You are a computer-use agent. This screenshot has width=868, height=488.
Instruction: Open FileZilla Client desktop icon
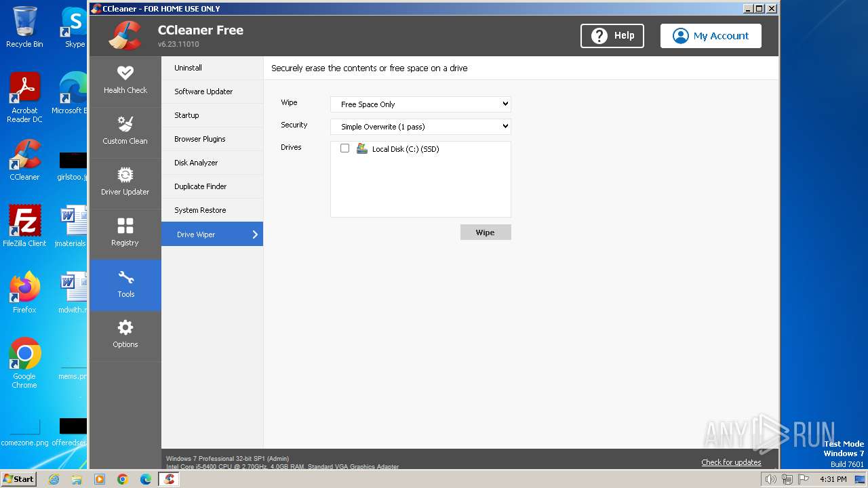pos(24,226)
